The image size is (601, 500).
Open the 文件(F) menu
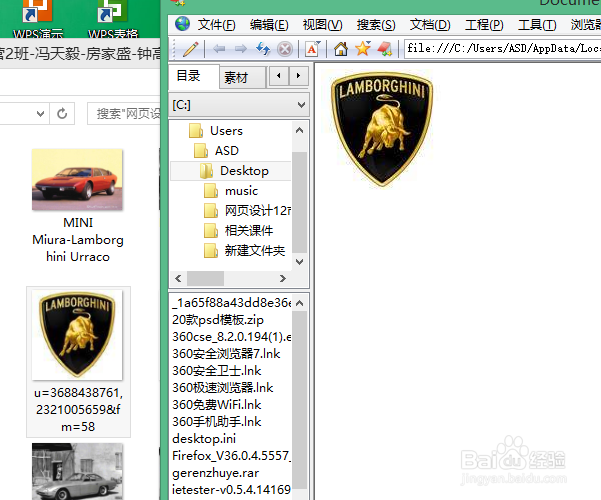(217, 25)
